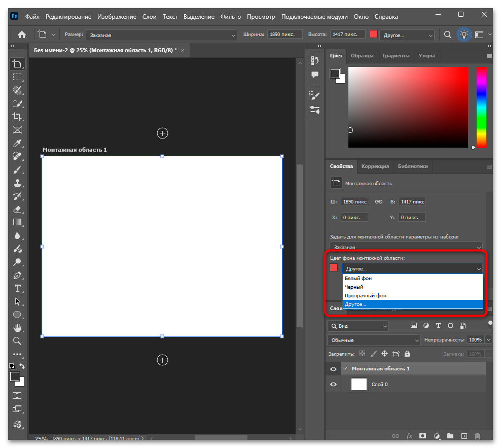Click the Home icon in options bar
This screenshot has height=448, width=501.
coord(22,35)
